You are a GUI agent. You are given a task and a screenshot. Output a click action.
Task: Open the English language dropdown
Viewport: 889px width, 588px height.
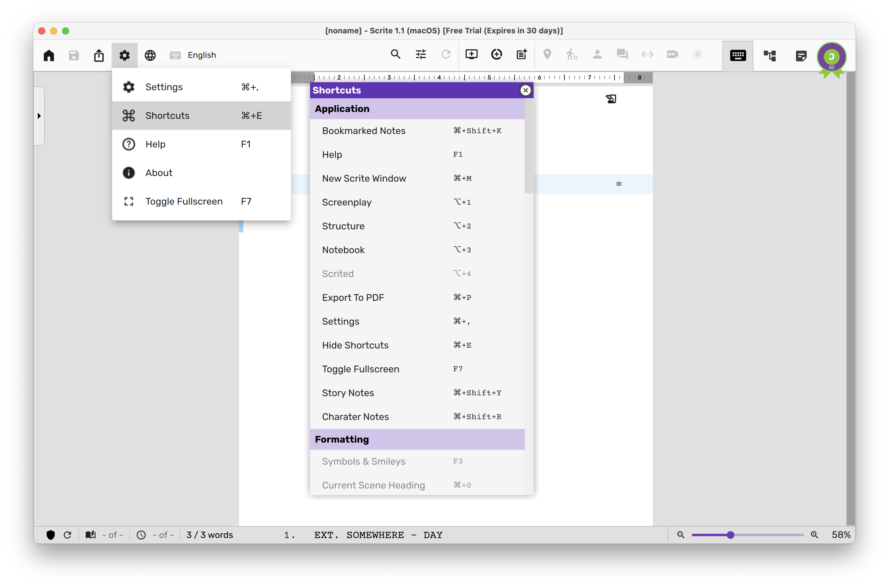pyautogui.click(x=202, y=55)
